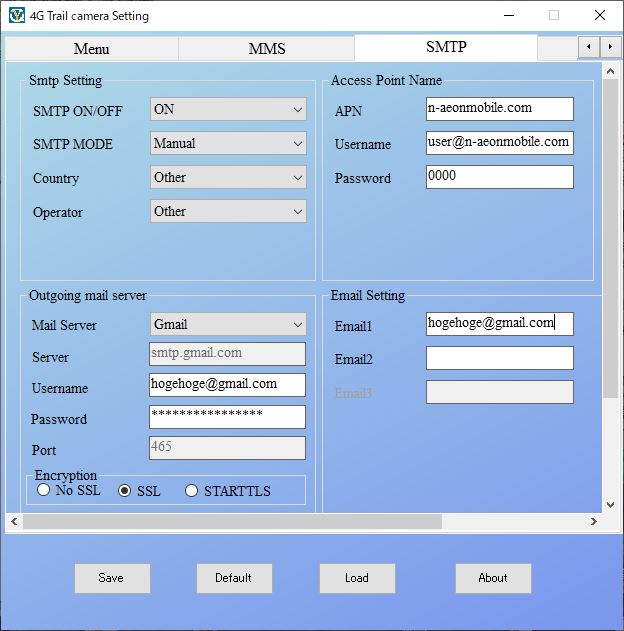Click tab strip scroll-right arrow

click(610, 47)
